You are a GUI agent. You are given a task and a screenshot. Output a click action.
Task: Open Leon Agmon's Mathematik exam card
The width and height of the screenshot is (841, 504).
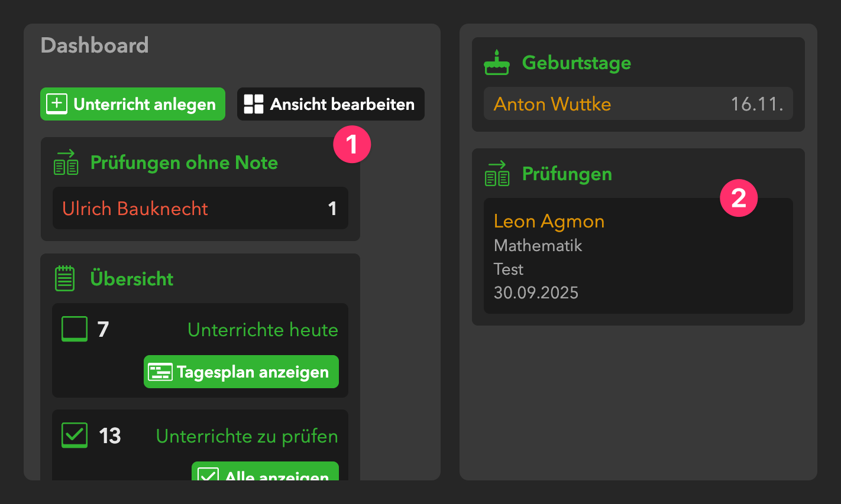(x=638, y=256)
